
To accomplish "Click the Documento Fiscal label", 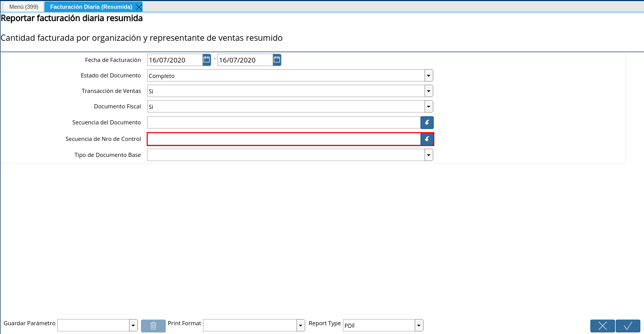I will click(118, 107).
